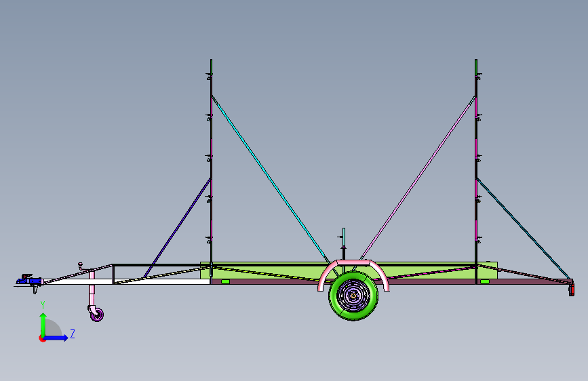
Task: Select the purple diagonal brace near drawbar
Action: 178,228
